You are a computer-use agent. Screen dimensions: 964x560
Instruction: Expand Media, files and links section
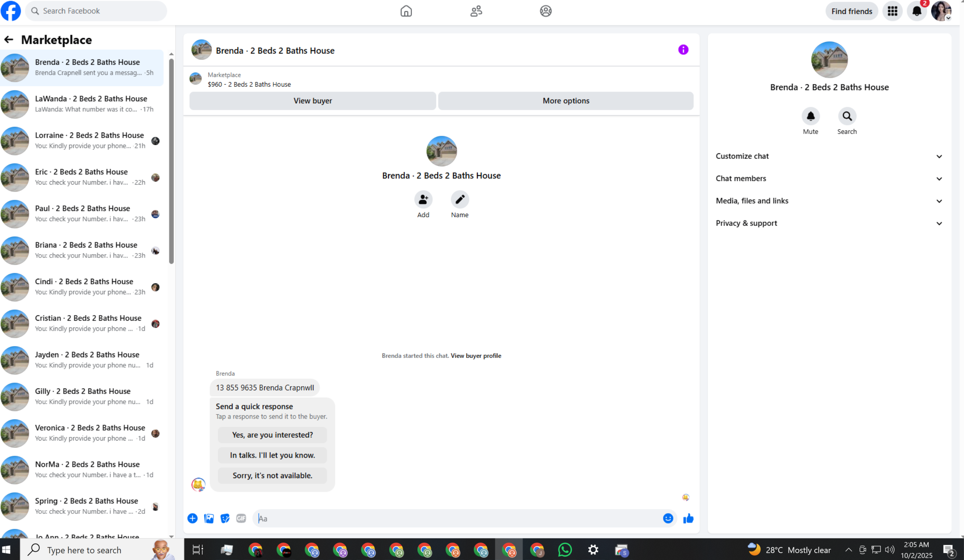(829, 201)
